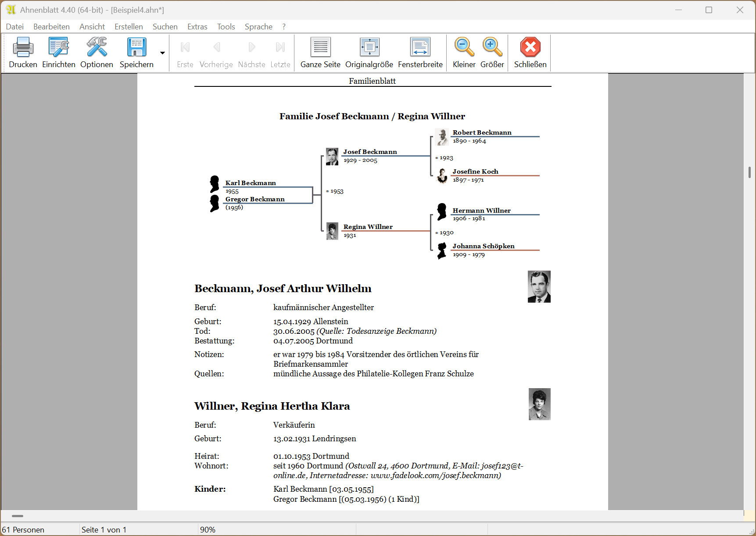Click Josef Beckmann's large portrait photo

pos(539,287)
